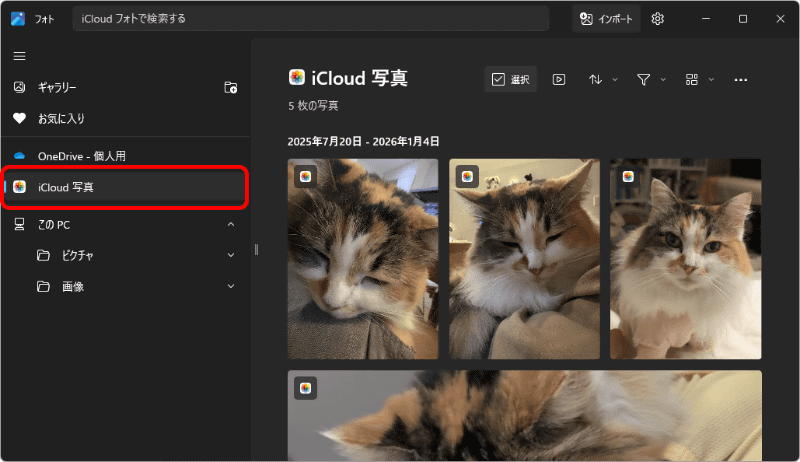
Task: Click the iCloud badge on first photo
Action: (306, 176)
